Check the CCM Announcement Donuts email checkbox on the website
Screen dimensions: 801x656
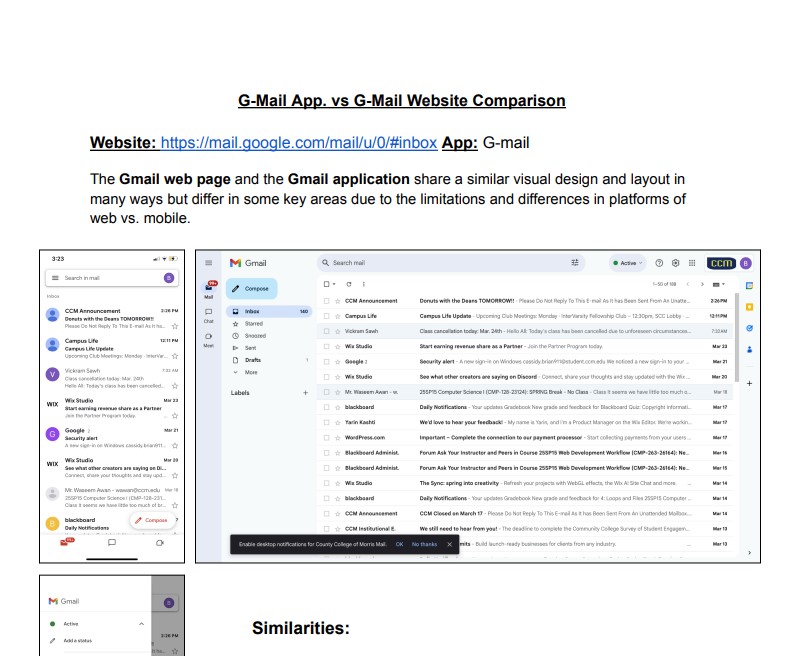pos(326,301)
